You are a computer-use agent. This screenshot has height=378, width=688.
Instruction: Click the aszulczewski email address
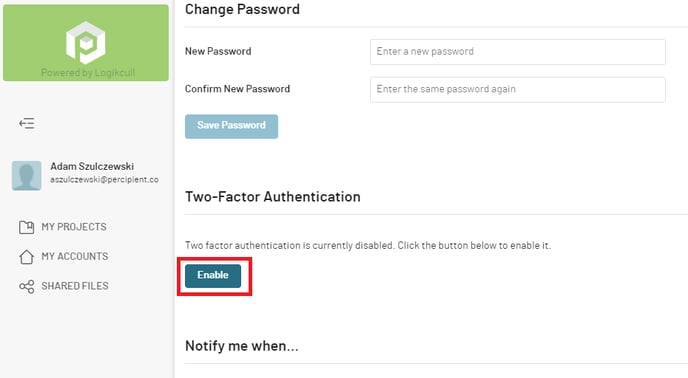[104, 180]
